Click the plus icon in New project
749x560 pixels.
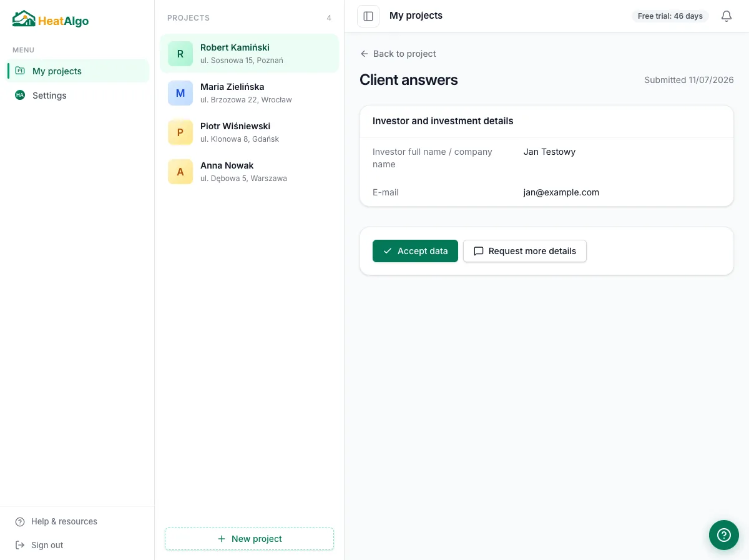(222, 539)
